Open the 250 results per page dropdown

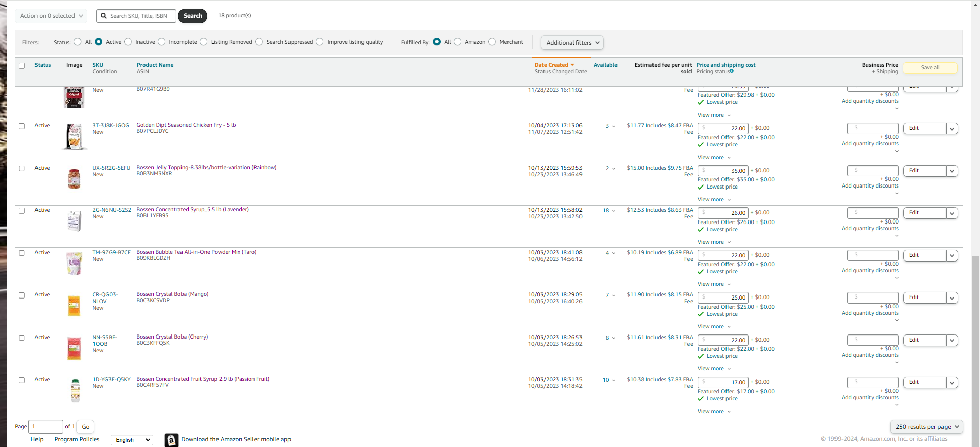tap(927, 427)
